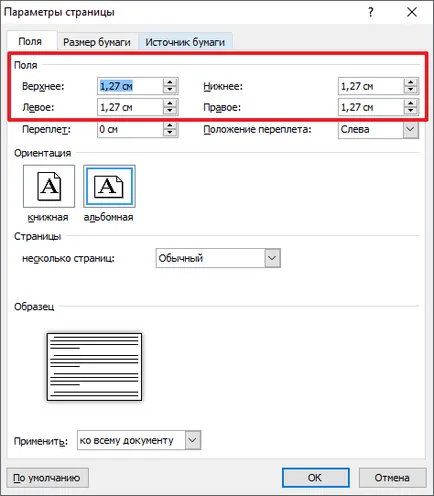Click the help question mark icon
Screen dimensions: 434x496
371,12
